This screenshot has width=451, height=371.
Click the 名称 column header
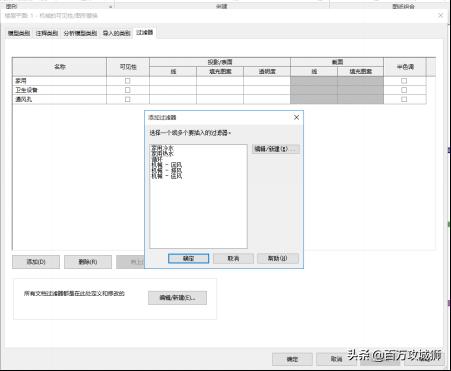59,67
